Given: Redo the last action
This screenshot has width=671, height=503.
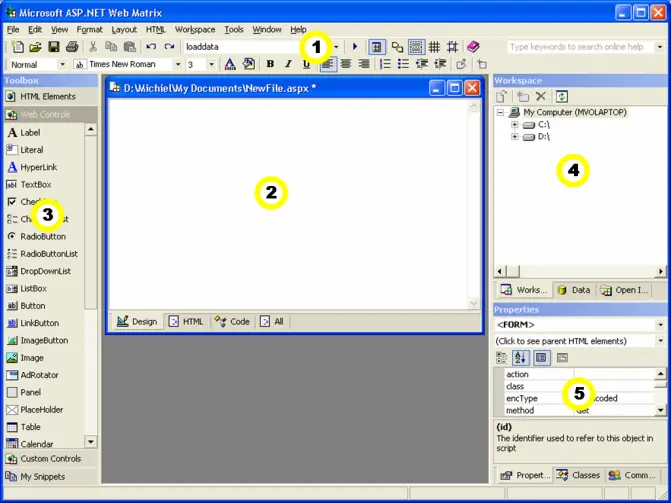Looking at the screenshot, I should pyautogui.click(x=169, y=47).
